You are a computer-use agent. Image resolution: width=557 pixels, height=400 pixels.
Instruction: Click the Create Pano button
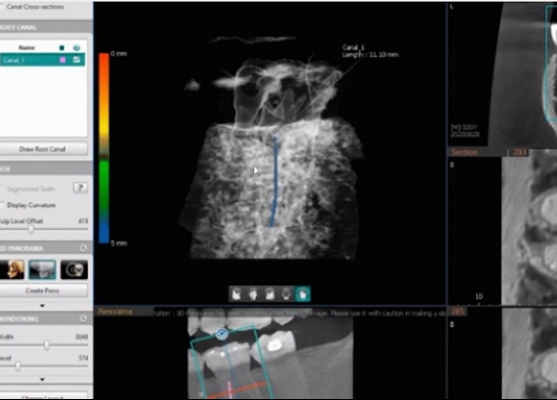[42, 291]
